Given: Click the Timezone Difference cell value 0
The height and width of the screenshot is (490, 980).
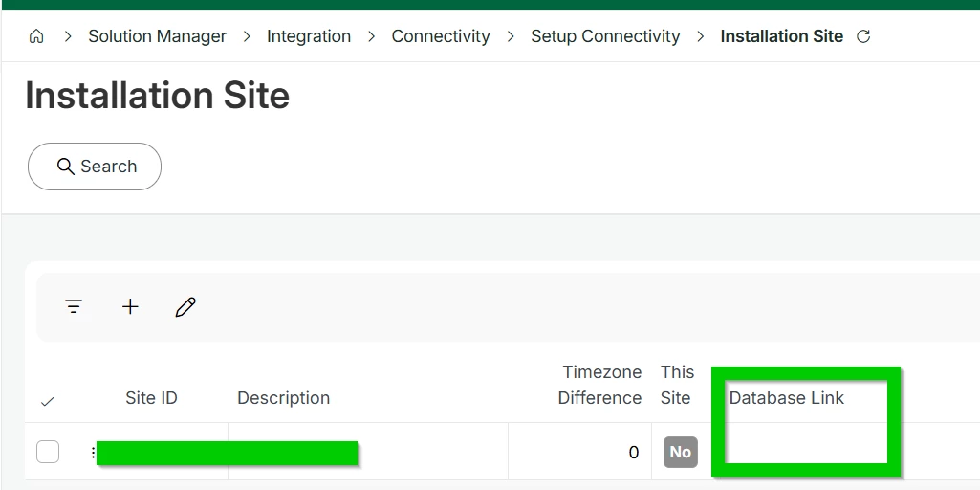Looking at the screenshot, I should (633, 453).
